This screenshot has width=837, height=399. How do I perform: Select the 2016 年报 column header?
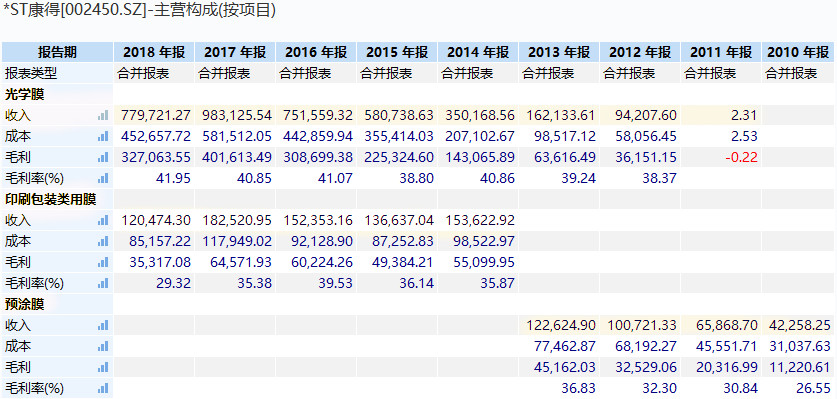[x=317, y=52]
